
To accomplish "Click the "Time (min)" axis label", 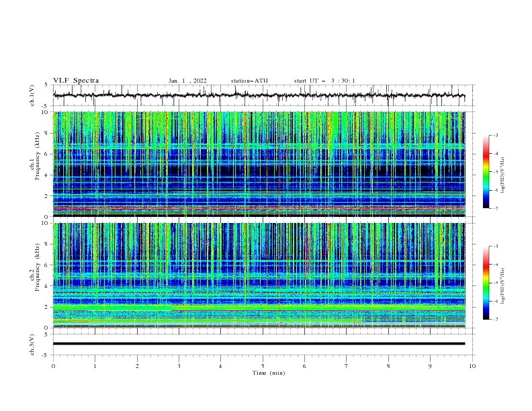I will click(269, 373).
